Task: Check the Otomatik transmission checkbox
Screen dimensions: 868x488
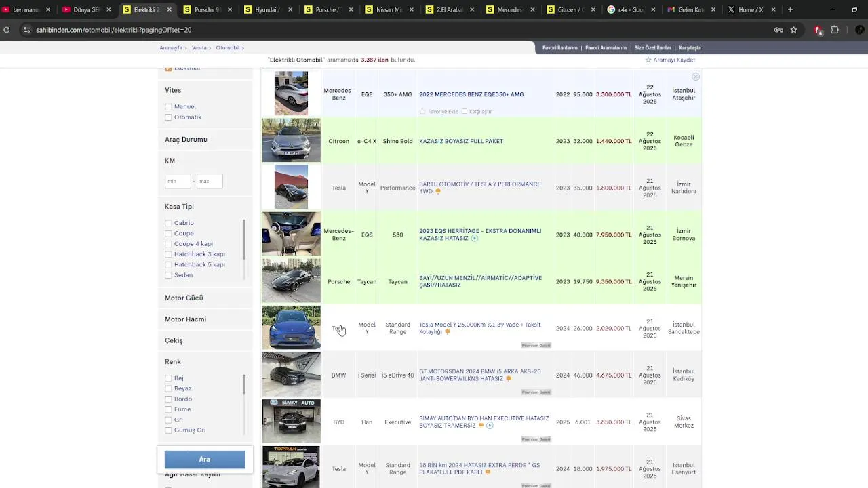Action: tap(168, 117)
